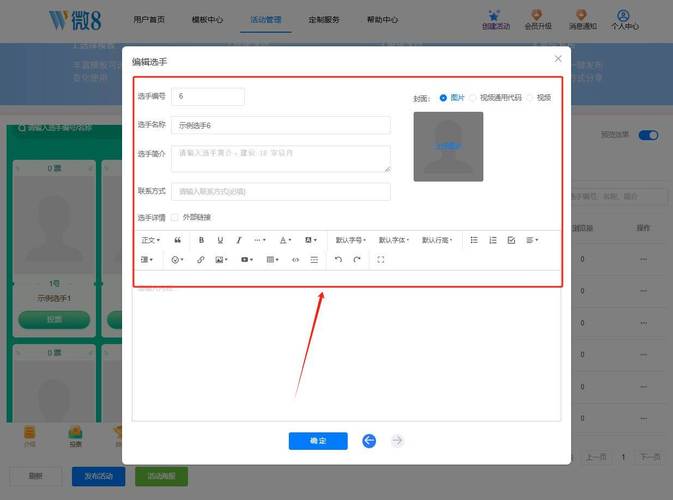Undo the last edit in editor
The height and width of the screenshot is (500, 673).
(338, 260)
